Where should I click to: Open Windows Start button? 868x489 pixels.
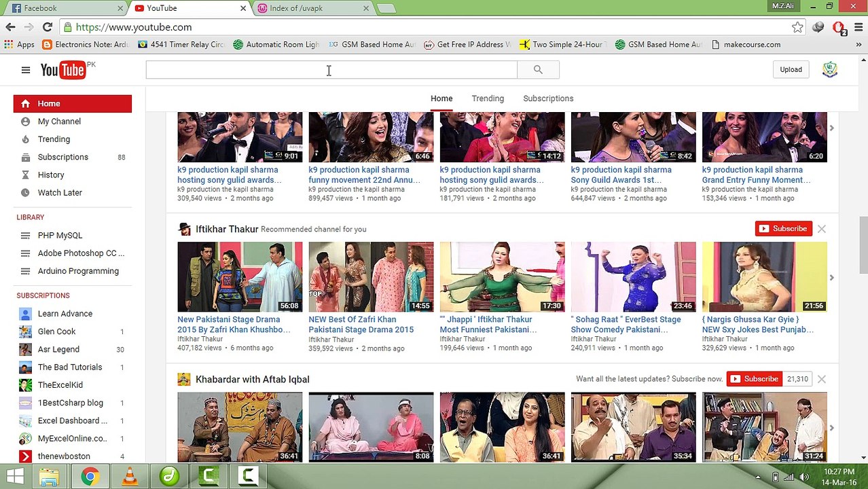(15, 476)
